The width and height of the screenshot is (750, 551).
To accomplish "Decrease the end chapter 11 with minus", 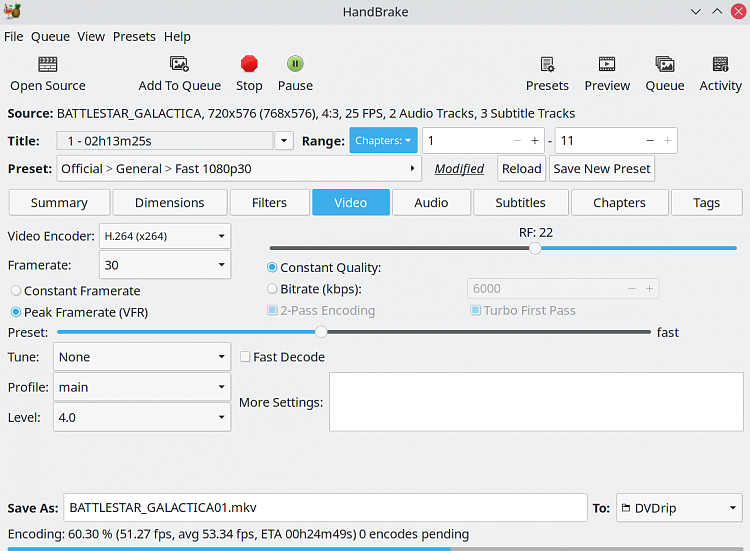I will pyautogui.click(x=650, y=141).
